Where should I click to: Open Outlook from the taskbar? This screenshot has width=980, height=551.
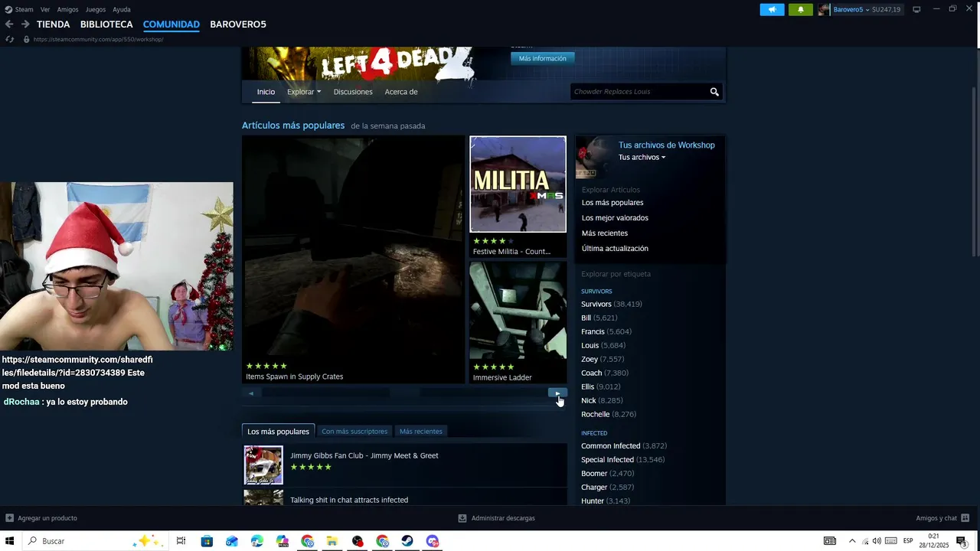point(232,541)
